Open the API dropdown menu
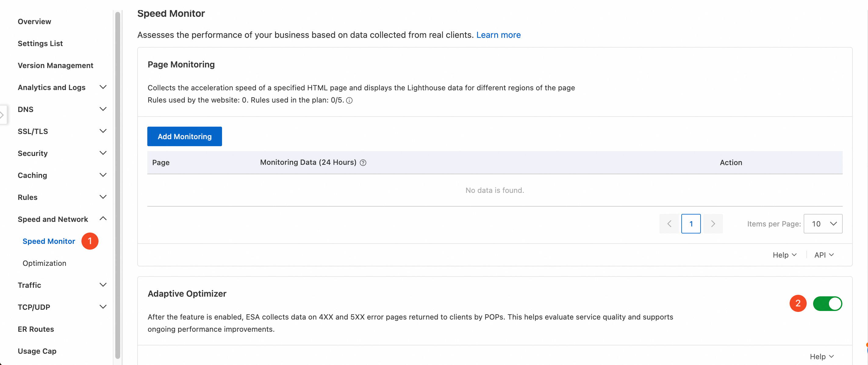868x365 pixels. point(824,255)
